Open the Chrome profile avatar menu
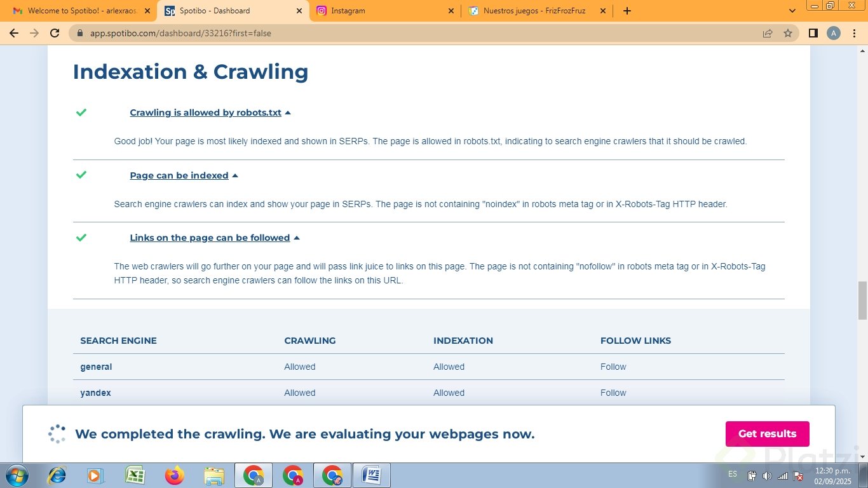Image resolution: width=868 pixels, height=488 pixels. 834,33
